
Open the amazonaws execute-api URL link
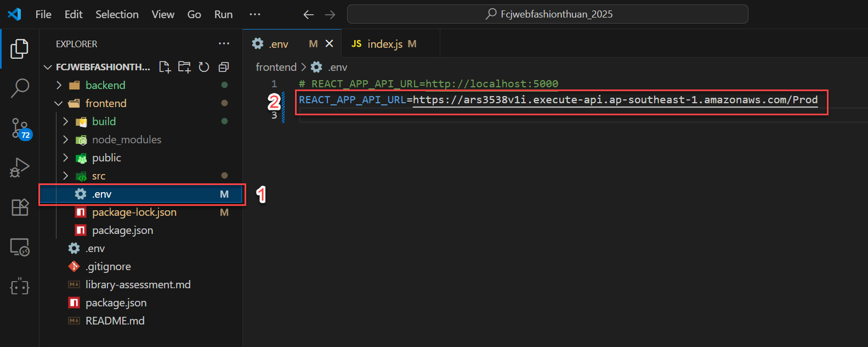[x=615, y=100]
